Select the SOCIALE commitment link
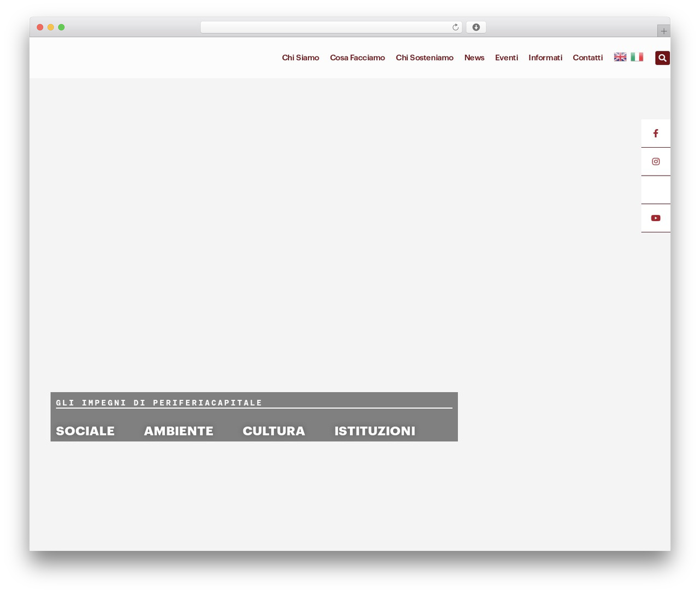The width and height of the screenshot is (700, 593). (85, 431)
